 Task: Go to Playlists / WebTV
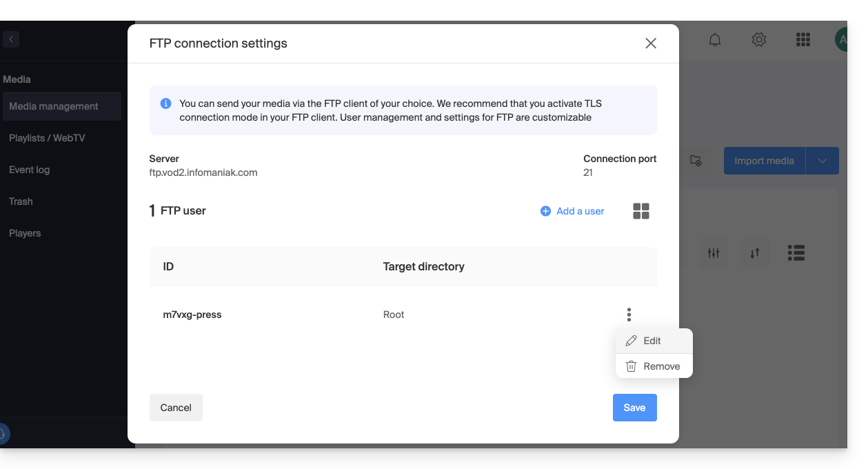coord(47,138)
